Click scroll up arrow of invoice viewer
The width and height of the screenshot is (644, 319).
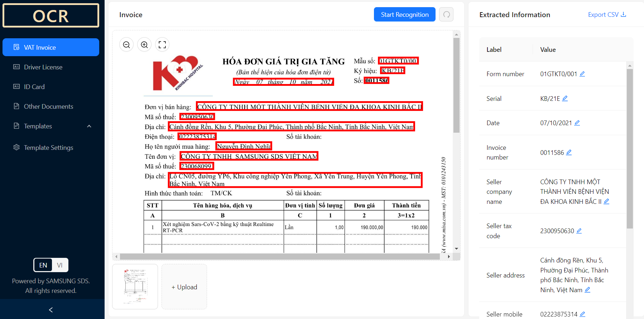pos(456,34)
